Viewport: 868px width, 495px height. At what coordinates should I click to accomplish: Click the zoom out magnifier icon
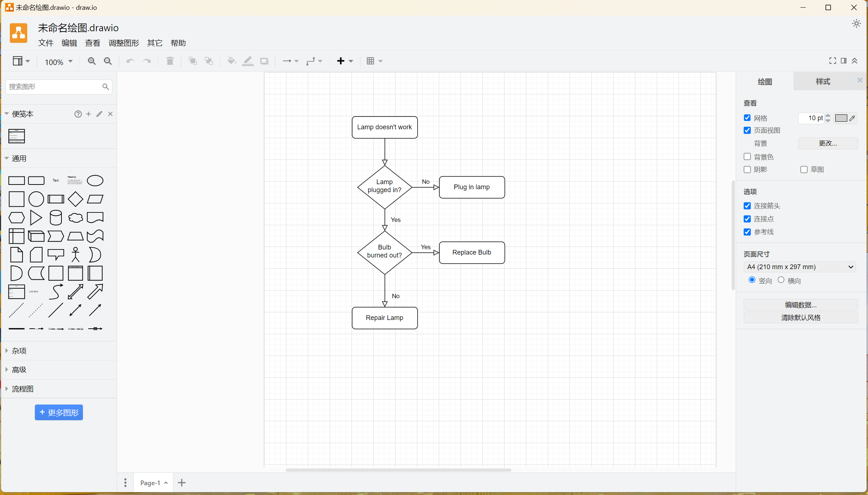(108, 61)
